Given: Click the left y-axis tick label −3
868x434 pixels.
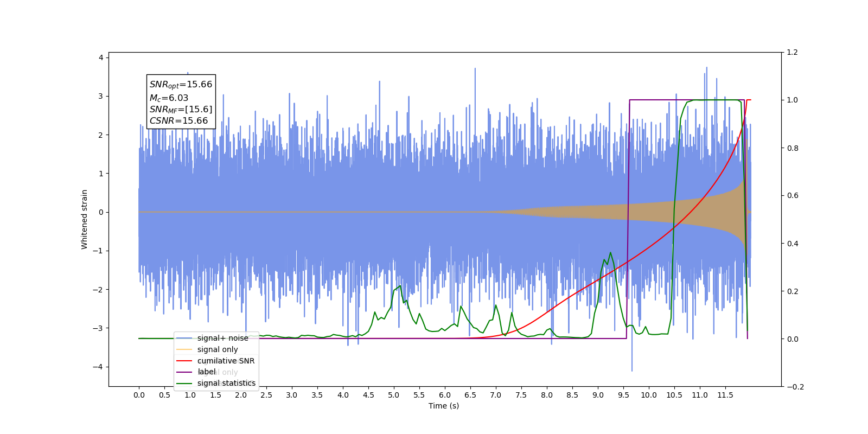Looking at the screenshot, I should pos(98,328).
